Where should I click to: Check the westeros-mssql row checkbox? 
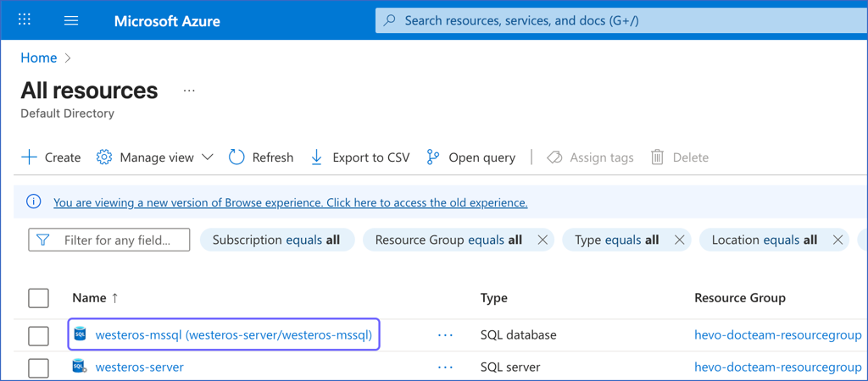(x=38, y=335)
